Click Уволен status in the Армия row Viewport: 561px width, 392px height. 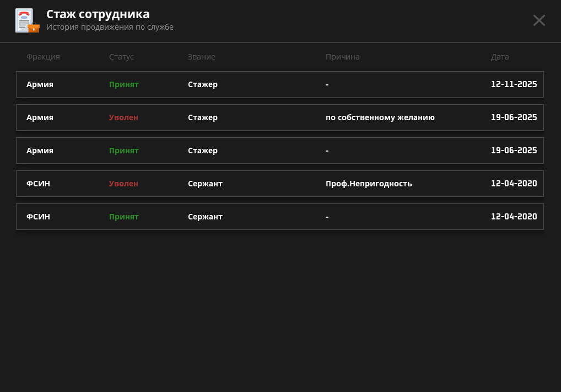(123, 117)
